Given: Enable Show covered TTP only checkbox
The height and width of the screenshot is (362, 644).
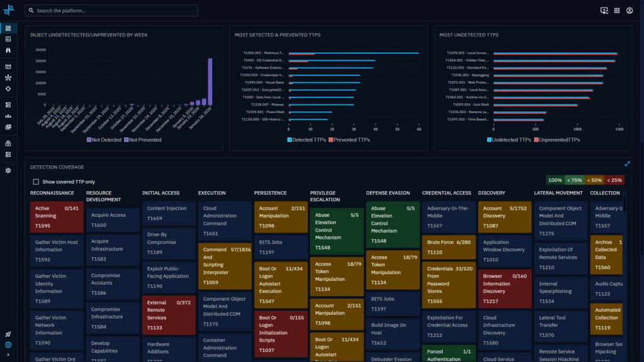Looking at the screenshot, I should pos(36,182).
